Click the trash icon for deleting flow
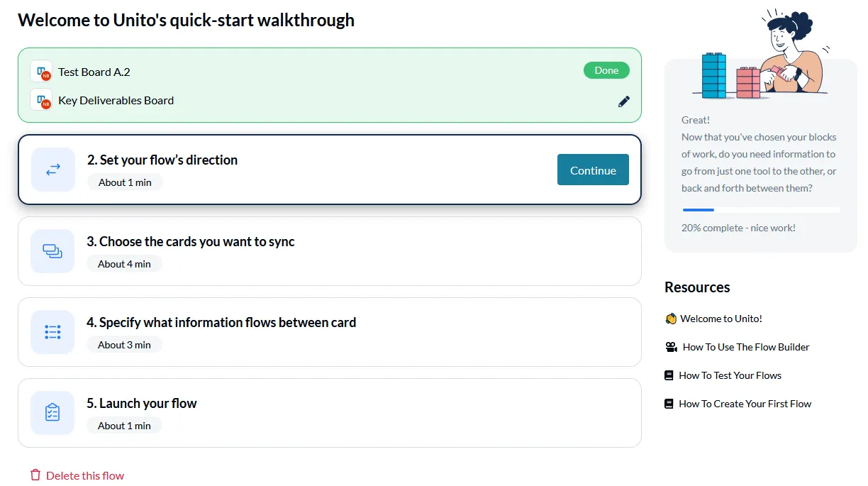Viewport: 868px width, 486px height. point(35,475)
